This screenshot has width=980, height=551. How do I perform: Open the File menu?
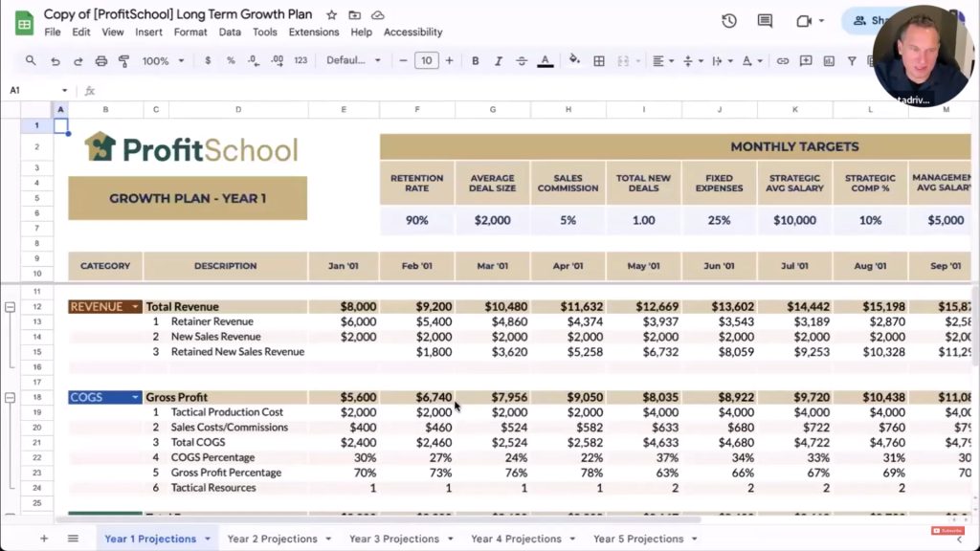point(53,32)
